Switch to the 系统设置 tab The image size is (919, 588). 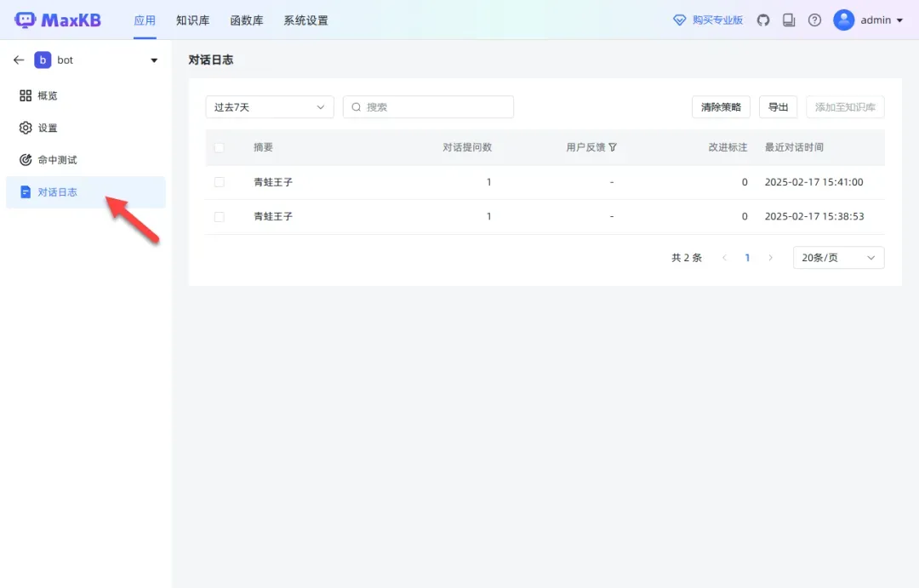click(306, 20)
